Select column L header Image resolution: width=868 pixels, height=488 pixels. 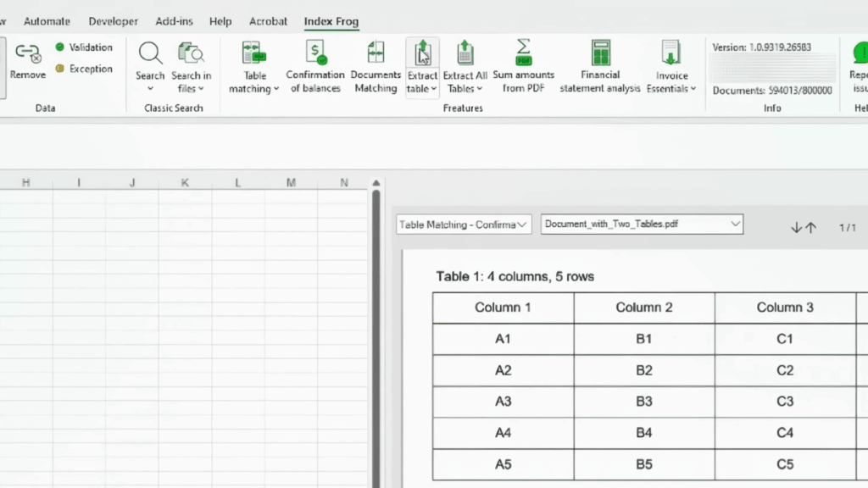(x=238, y=183)
